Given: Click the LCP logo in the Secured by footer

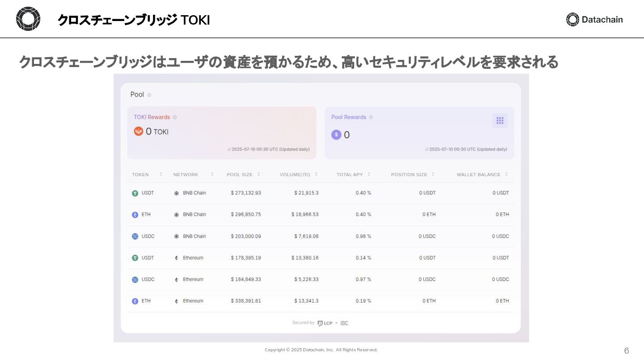Looking at the screenshot, I should [325, 323].
